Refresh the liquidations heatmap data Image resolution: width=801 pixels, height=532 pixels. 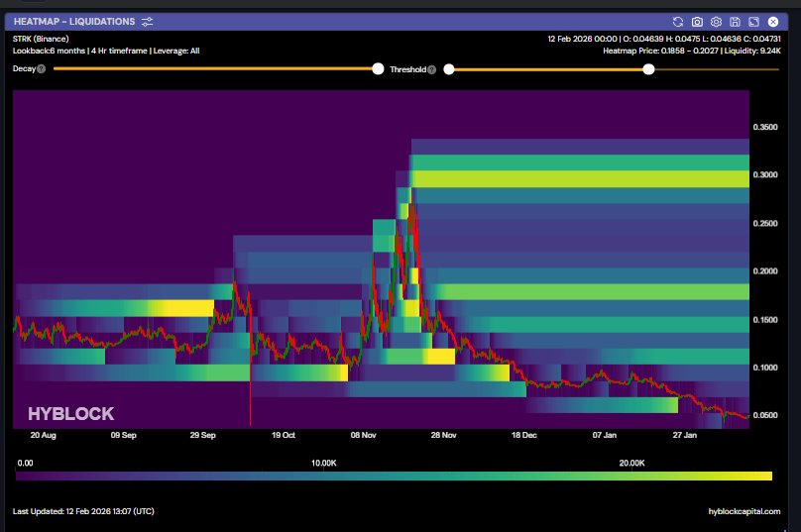point(678,21)
